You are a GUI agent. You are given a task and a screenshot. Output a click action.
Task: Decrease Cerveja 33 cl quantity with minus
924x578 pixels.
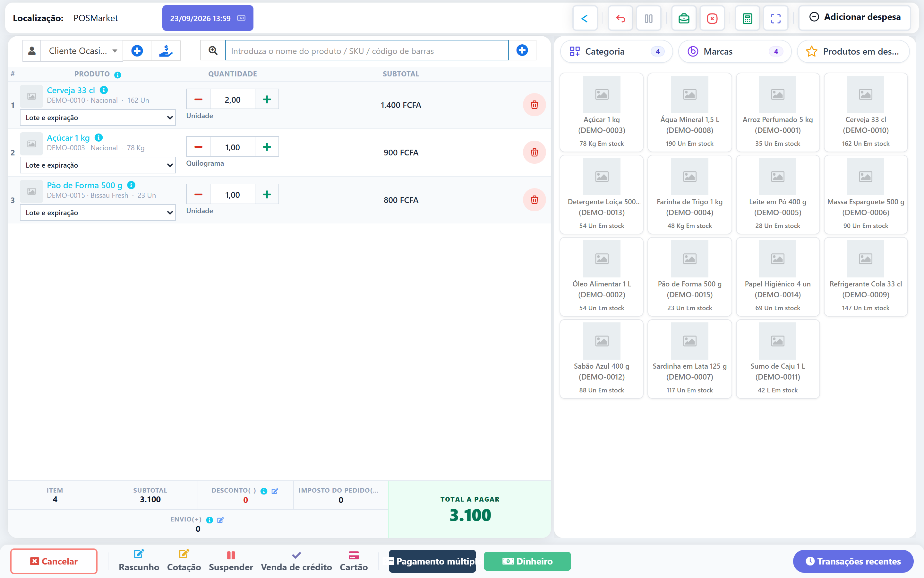[x=198, y=100]
